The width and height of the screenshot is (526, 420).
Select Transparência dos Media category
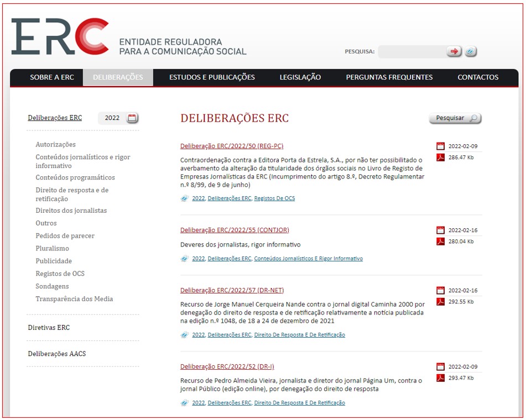point(74,299)
